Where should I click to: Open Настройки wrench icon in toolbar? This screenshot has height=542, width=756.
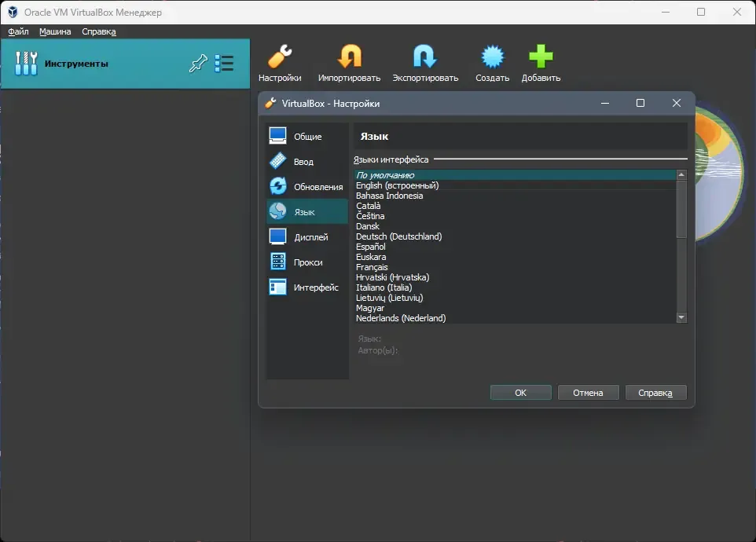pyautogui.click(x=280, y=57)
